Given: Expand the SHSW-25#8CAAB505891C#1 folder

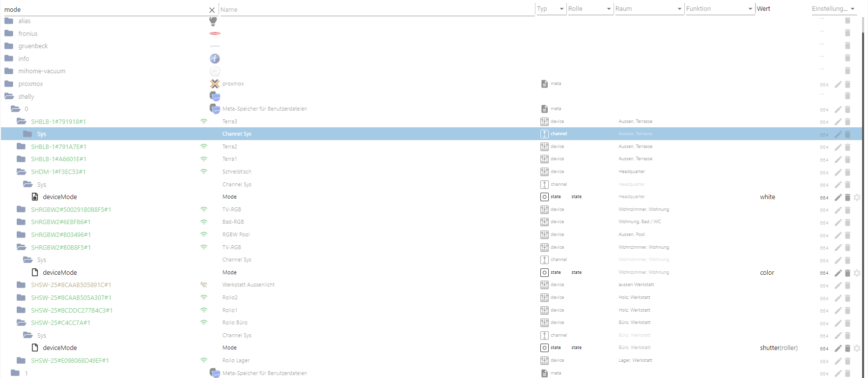Looking at the screenshot, I should point(21,285).
